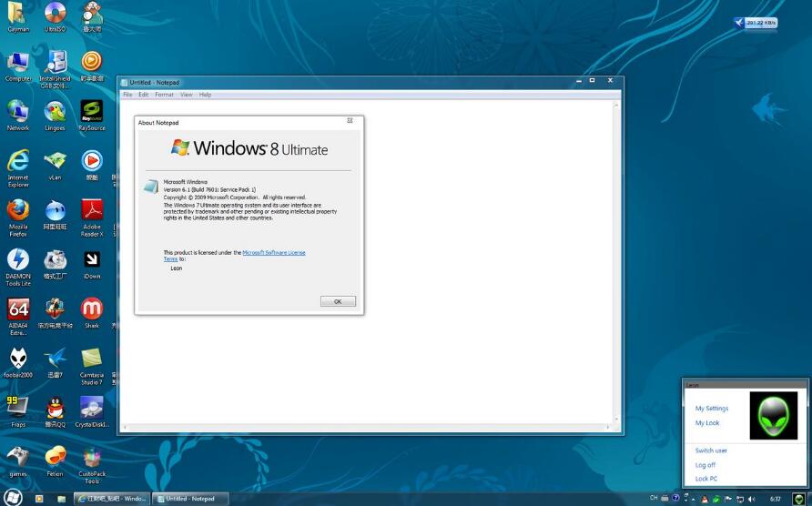Open the Mozilla Firefox desktop icon
Image resolution: width=812 pixels, height=506 pixels.
pyautogui.click(x=18, y=211)
